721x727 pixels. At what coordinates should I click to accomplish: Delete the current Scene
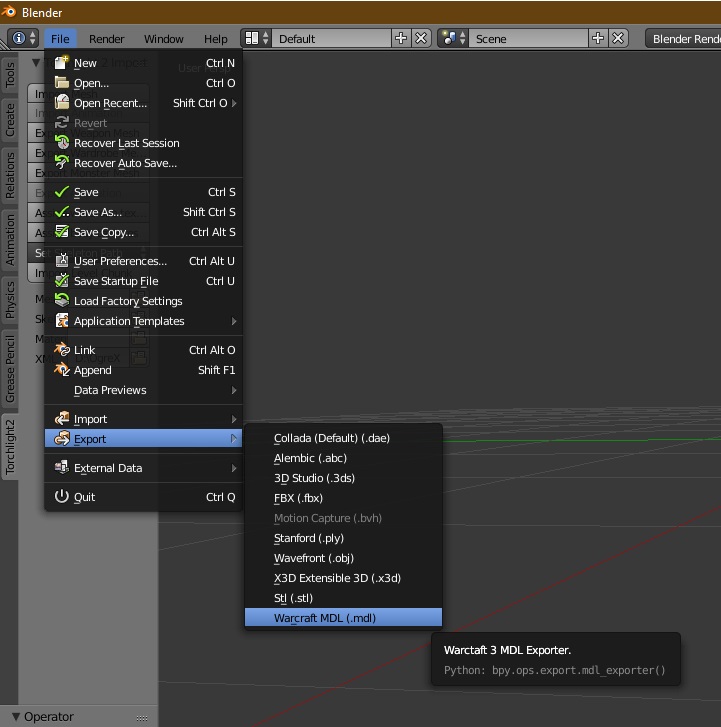point(618,38)
